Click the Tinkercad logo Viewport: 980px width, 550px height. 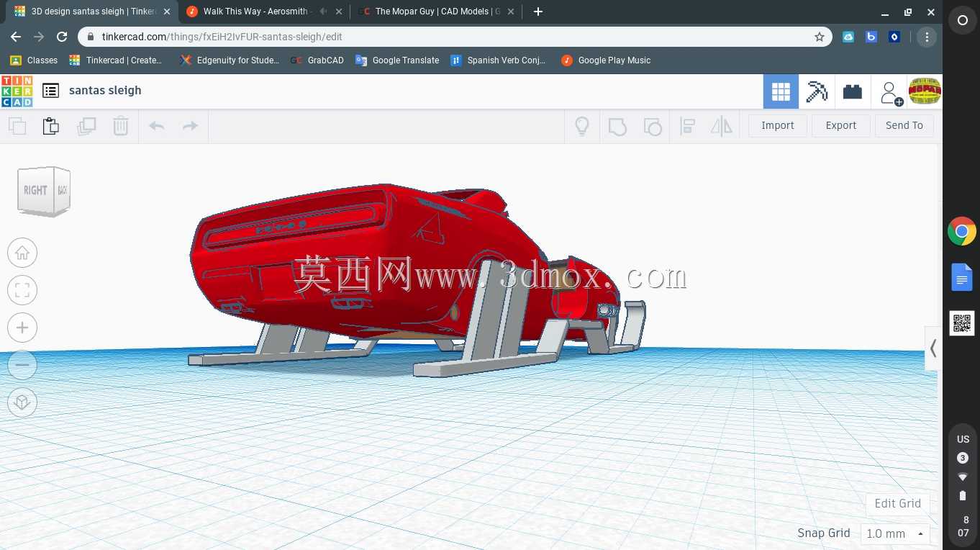click(x=17, y=91)
